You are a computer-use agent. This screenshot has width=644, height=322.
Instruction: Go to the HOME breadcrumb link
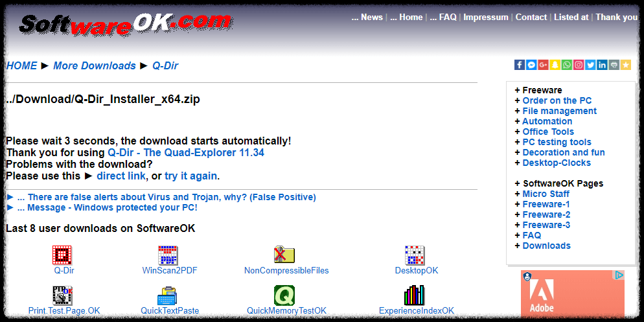click(22, 65)
